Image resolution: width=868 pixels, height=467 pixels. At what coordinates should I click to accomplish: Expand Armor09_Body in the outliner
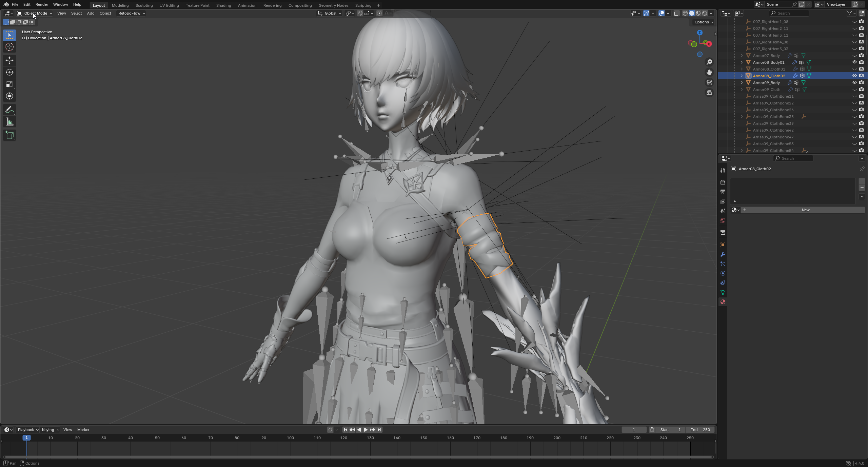(742, 83)
